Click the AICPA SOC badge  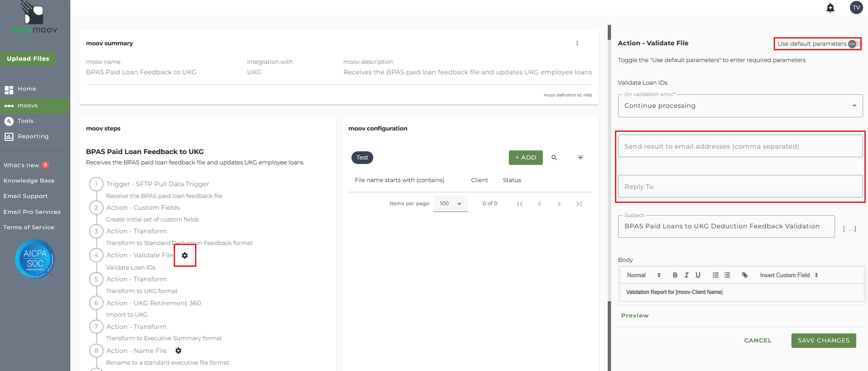point(35,259)
